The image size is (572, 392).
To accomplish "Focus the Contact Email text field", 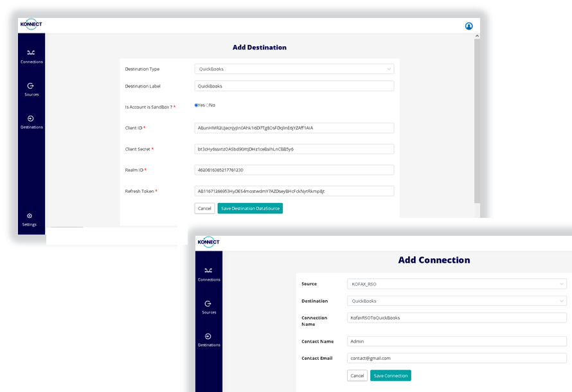I will [x=456, y=358].
